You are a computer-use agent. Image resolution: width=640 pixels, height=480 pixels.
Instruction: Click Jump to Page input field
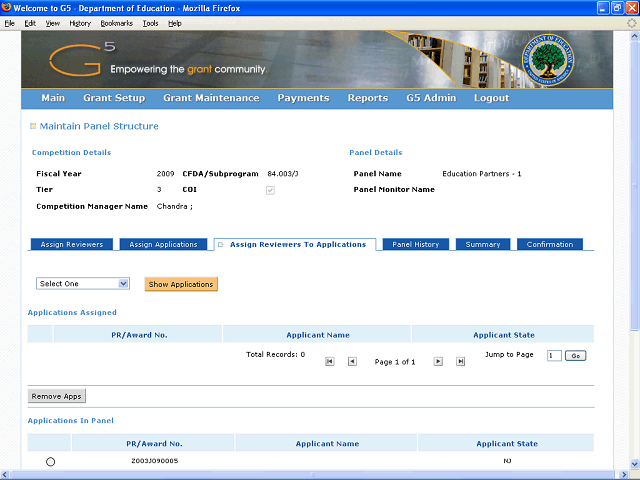554,356
